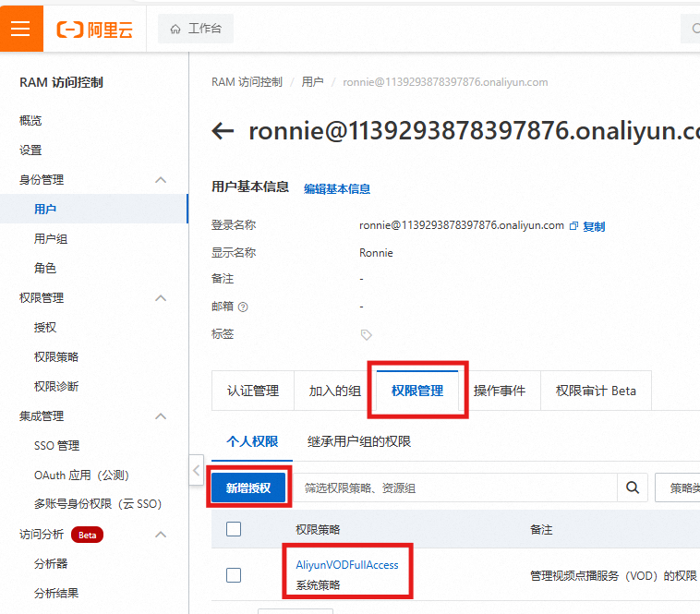
Task: Open 角色 in the sidebar
Action: click(x=45, y=268)
